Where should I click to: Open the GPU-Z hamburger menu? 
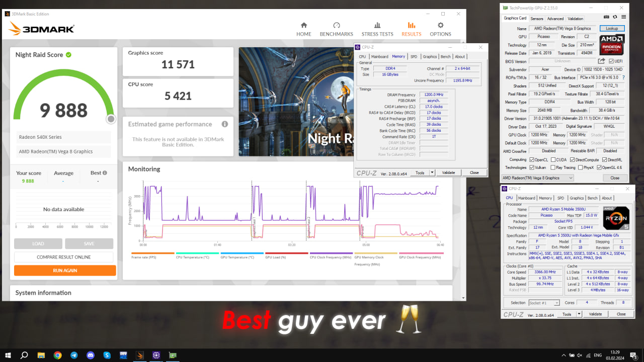coord(623,17)
